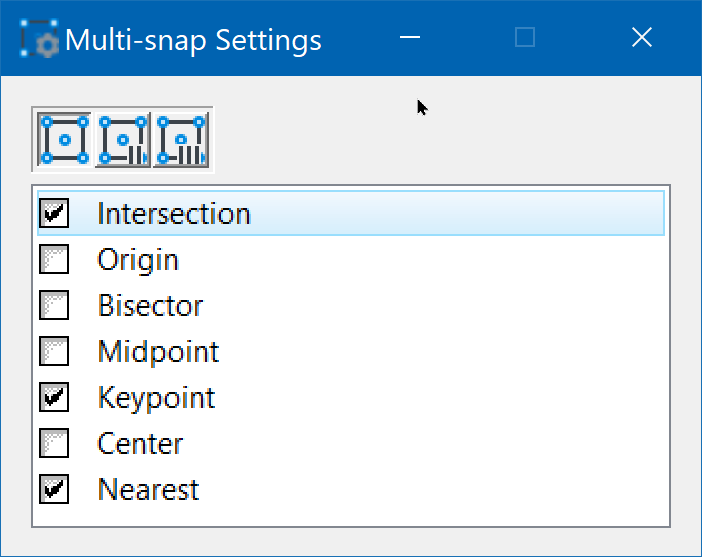Select the Multi-snap 3 icon
This screenshot has height=557, width=702.
coord(181,139)
